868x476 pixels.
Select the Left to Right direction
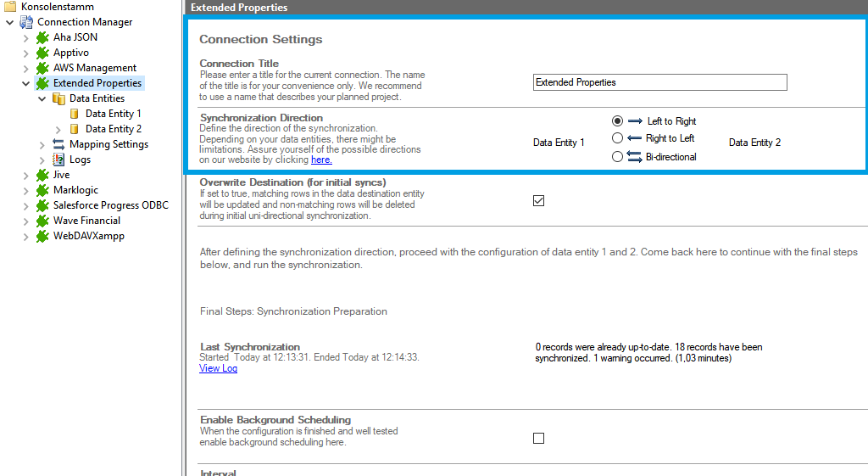pyautogui.click(x=617, y=121)
